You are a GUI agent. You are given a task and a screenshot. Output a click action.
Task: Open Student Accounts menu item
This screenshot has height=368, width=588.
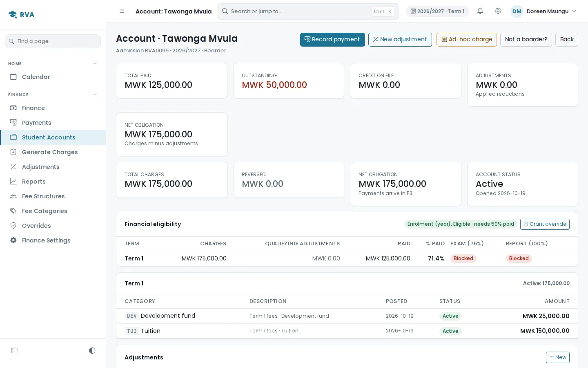(53, 137)
